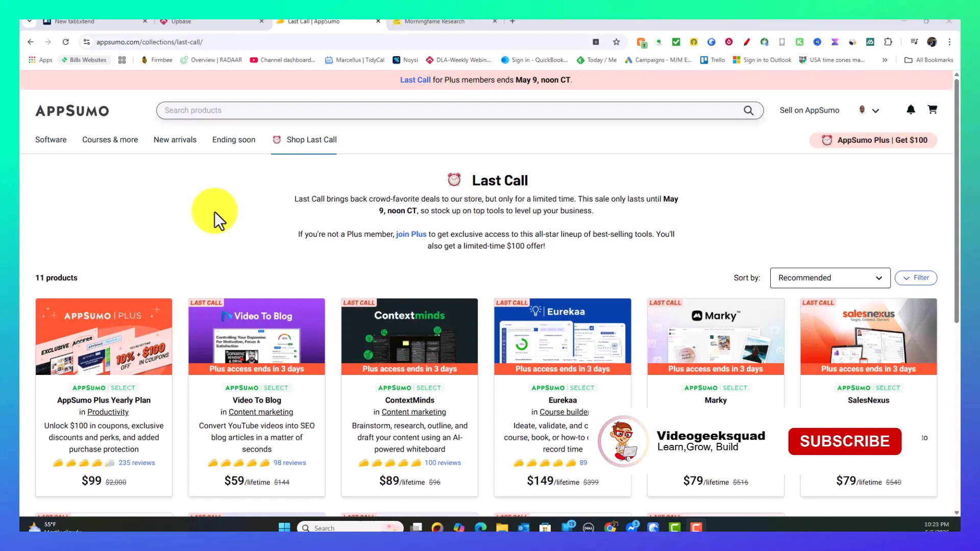Open the extensions puzzle icon
980x551 pixels.
click(x=888, y=42)
